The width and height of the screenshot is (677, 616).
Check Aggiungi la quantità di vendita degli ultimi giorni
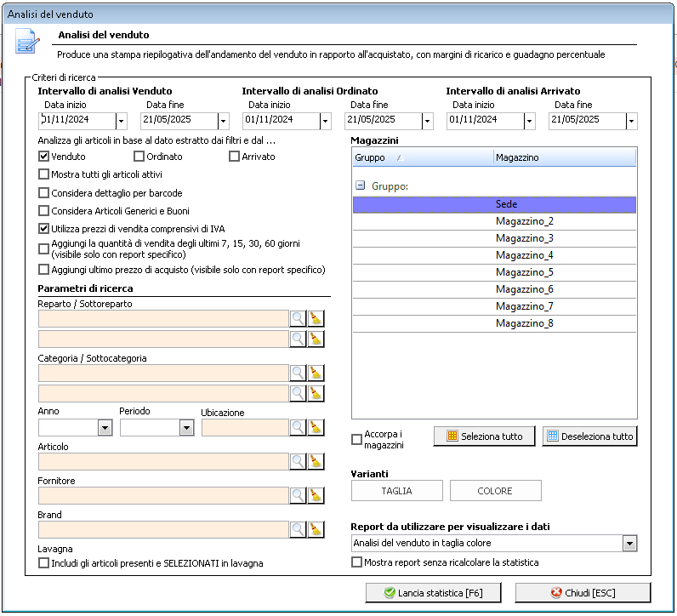click(43, 248)
